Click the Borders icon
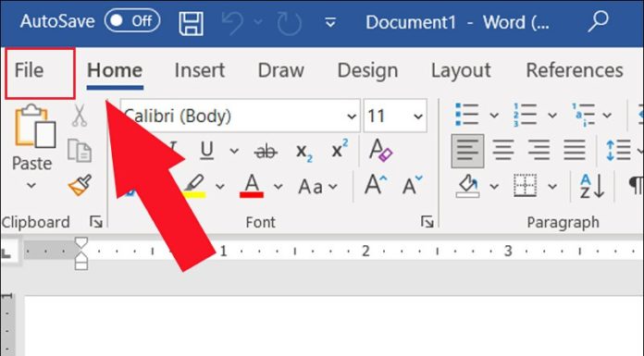The width and height of the screenshot is (644, 356). click(525, 185)
